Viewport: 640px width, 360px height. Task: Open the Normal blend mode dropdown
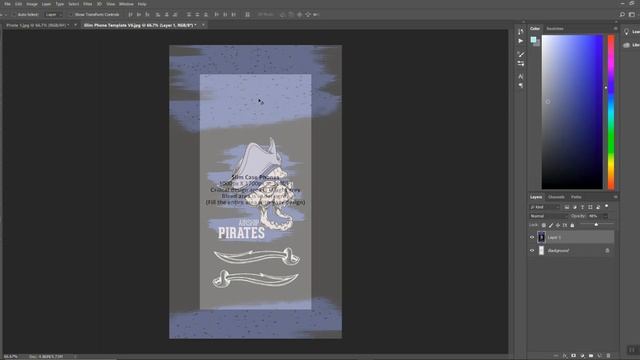[x=549, y=216]
